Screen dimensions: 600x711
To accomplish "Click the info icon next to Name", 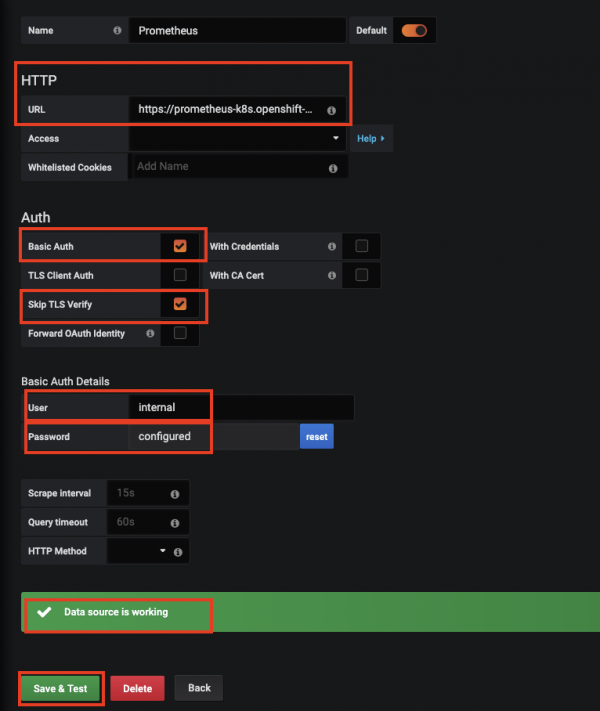I will pyautogui.click(x=118, y=31).
